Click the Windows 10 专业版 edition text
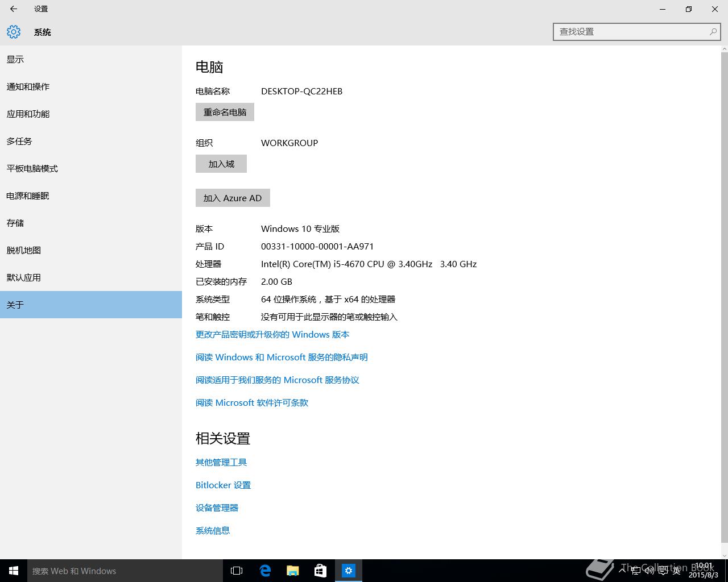The width and height of the screenshot is (728, 582). (x=300, y=228)
